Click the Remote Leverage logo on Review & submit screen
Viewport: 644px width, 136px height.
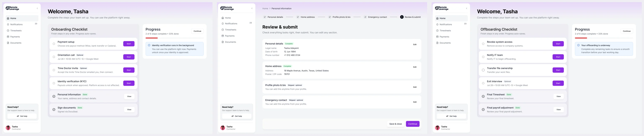[227, 8]
